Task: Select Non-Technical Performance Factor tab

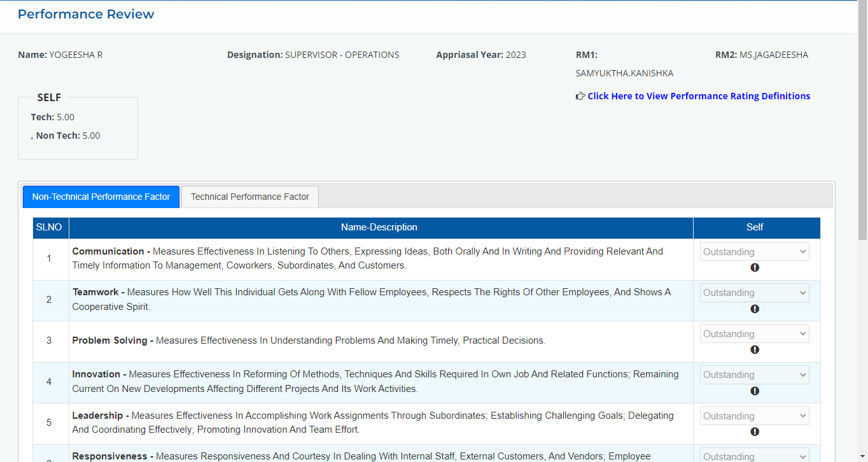Action: click(101, 197)
